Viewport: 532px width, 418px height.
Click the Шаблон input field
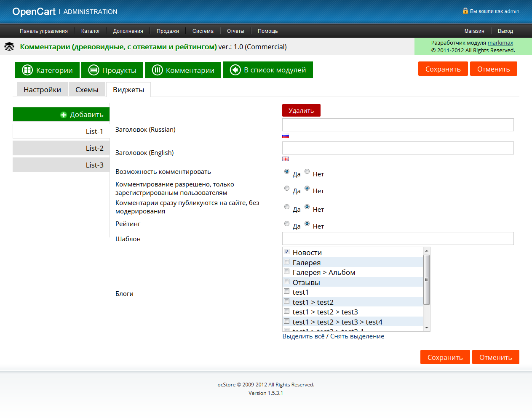click(398, 239)
